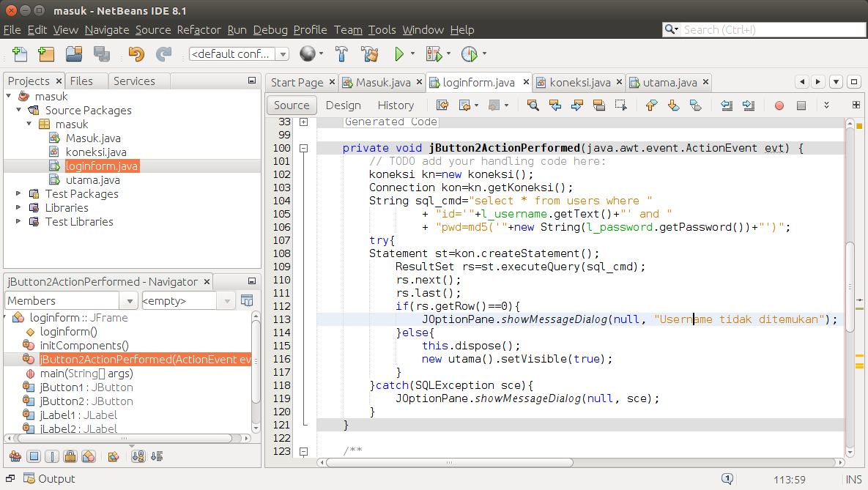Open the default config dropdown

click(x=283, y=54)
